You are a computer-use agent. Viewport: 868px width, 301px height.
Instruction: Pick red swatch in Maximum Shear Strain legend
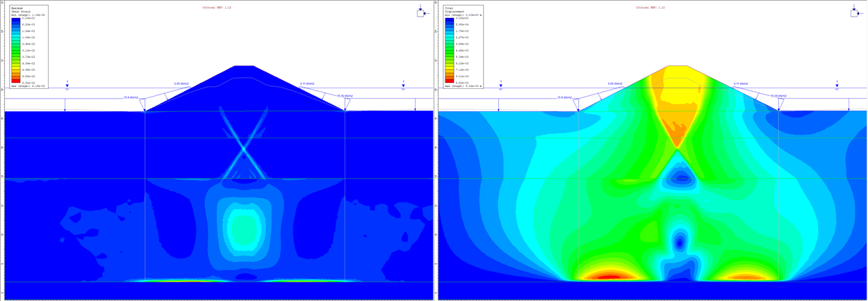16,80
